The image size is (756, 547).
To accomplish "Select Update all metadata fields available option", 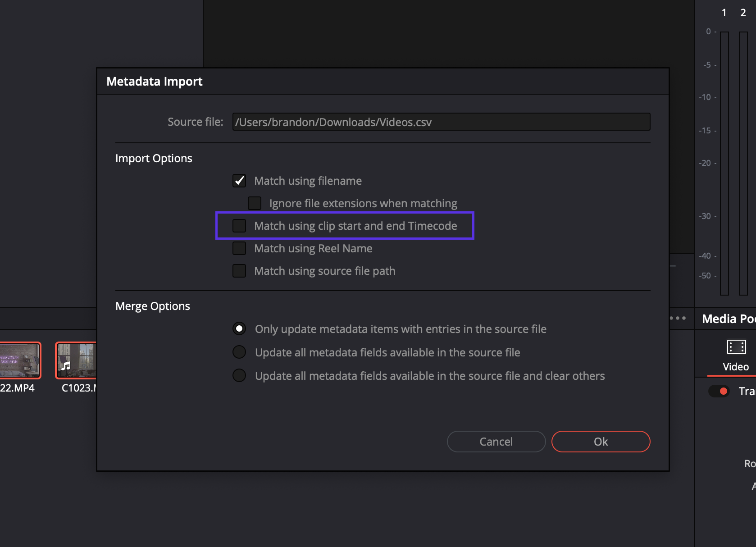I will [x=239, y=352].
